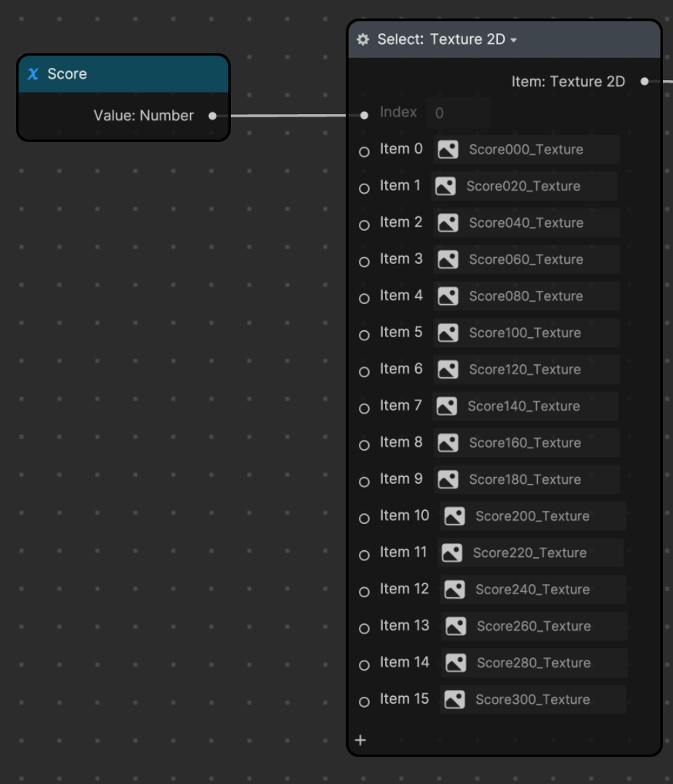This screenshot has height=784, width=673.
Task: Select the Score000_Texture field text
Action: point(526,150)
